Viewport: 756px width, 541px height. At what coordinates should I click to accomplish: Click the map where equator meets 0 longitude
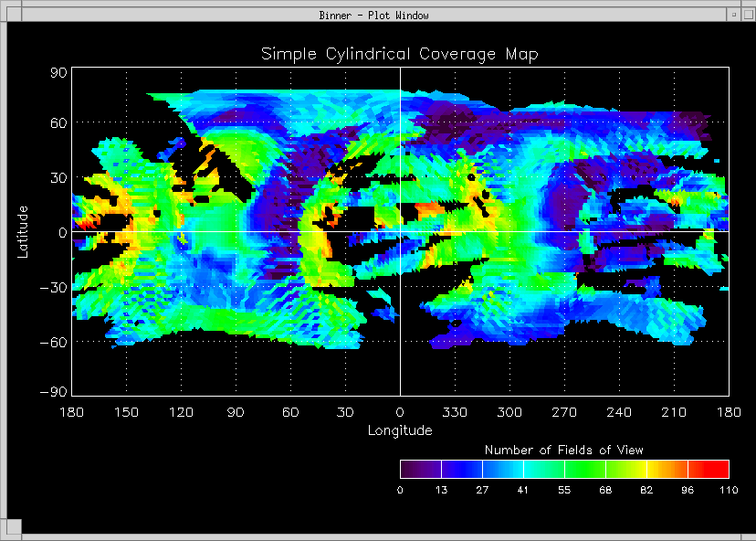(x=400, y=231)
